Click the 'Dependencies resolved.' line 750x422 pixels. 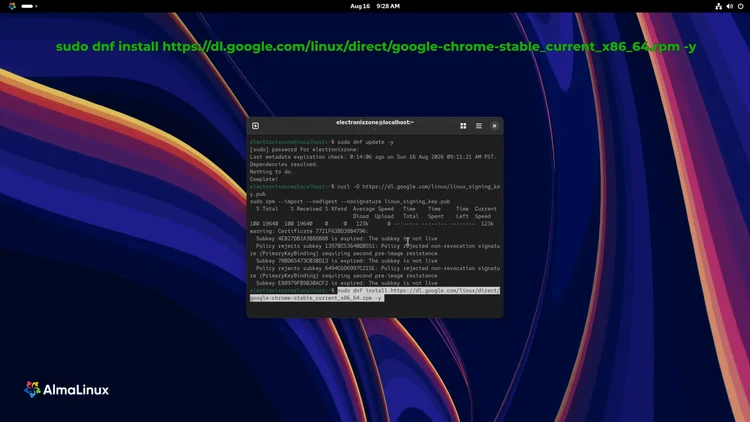[x=284, y=164]
